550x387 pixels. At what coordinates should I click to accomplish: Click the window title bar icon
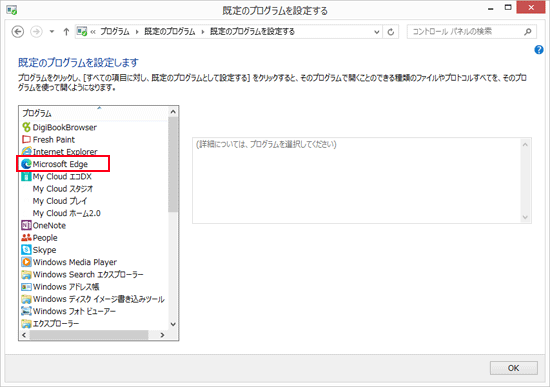pyautogui.click(x=12, y=10)
